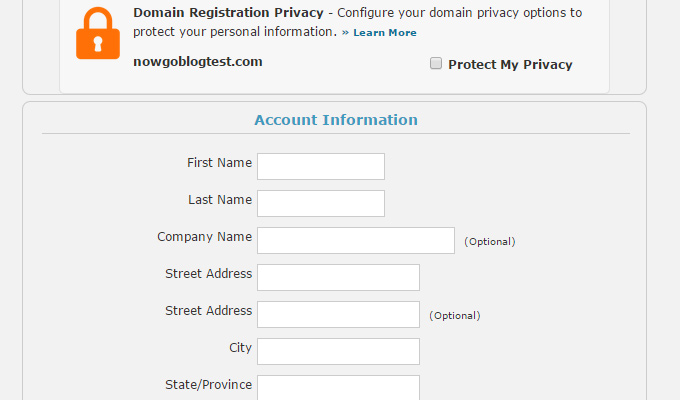
Task: Click the Last Name label
Action: 220,200
